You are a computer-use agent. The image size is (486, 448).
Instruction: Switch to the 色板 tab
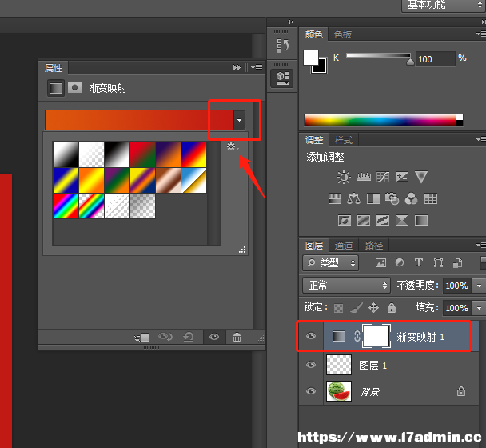[343, 34]
